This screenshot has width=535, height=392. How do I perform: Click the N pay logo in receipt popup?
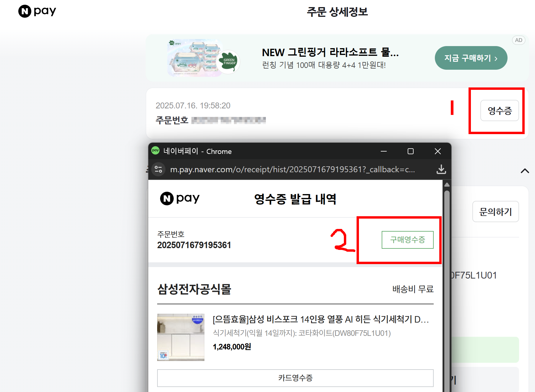pos(180,198)
